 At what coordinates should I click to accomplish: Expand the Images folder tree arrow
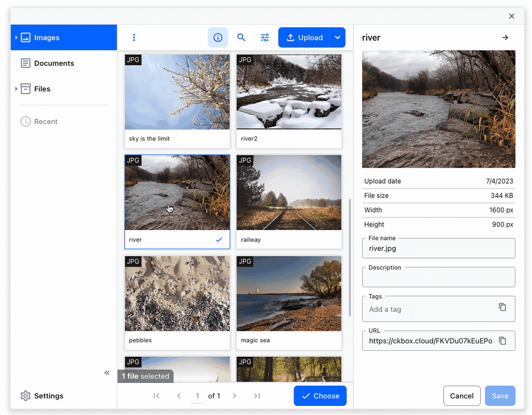pos(16,37)
